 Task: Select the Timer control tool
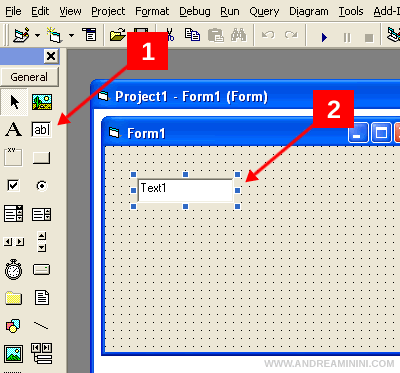13,269
